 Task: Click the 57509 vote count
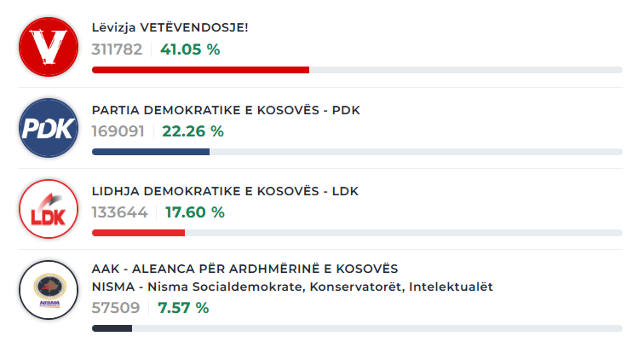tap(115, 308)
